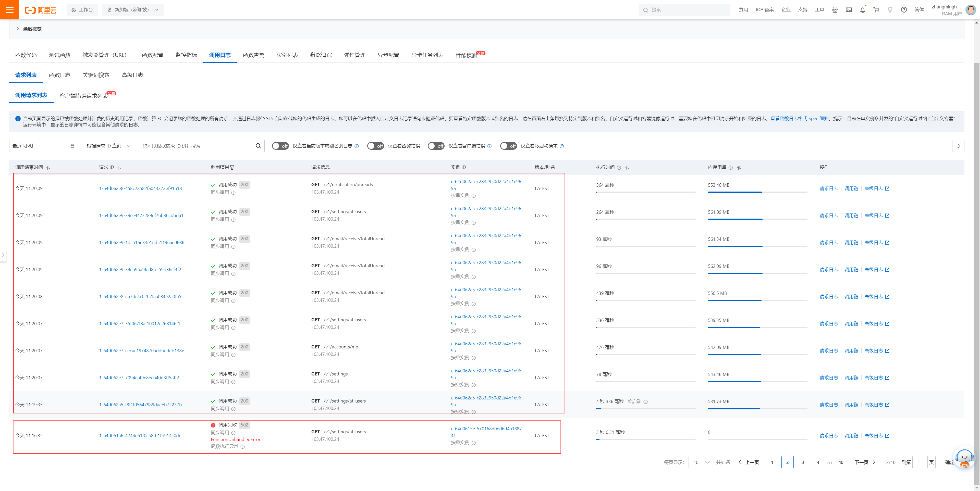Switch language via 简体
980x491 pixels.
click(x=919, y=10)
